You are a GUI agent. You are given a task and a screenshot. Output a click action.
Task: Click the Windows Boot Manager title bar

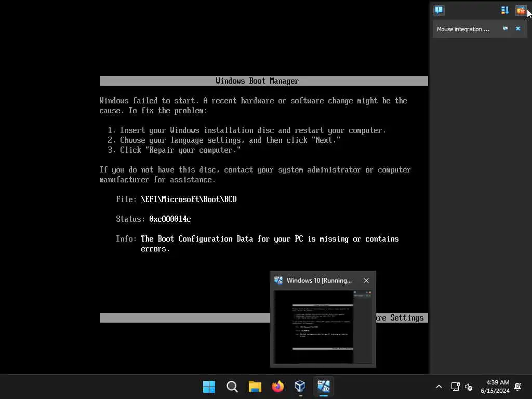(263, 81)
